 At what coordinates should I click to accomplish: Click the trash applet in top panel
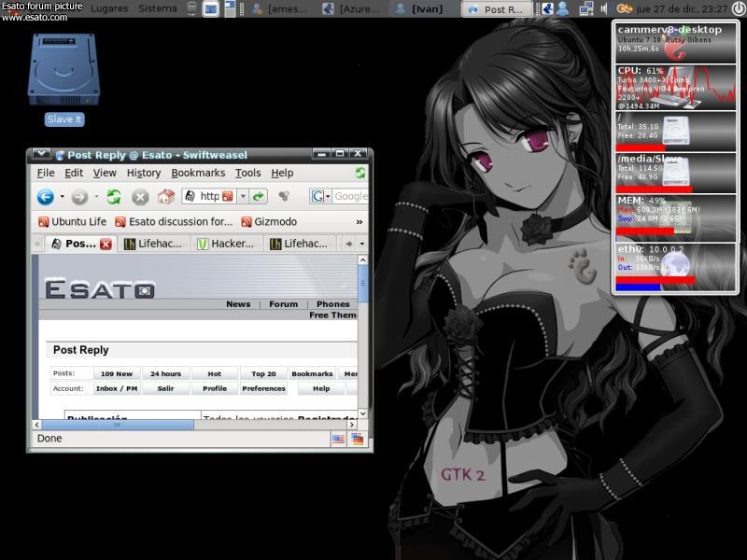click(191, 8)
